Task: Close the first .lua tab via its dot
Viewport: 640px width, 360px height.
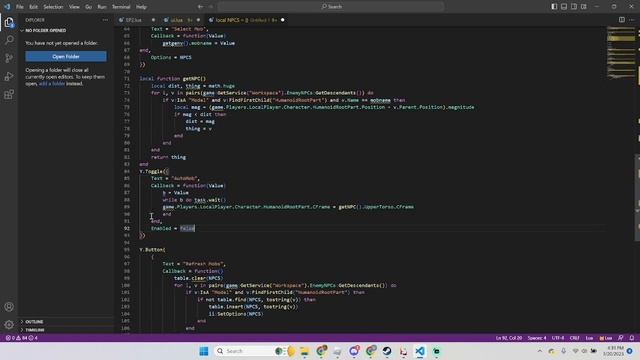Action: pyautogui.click(x=153, y=20)
